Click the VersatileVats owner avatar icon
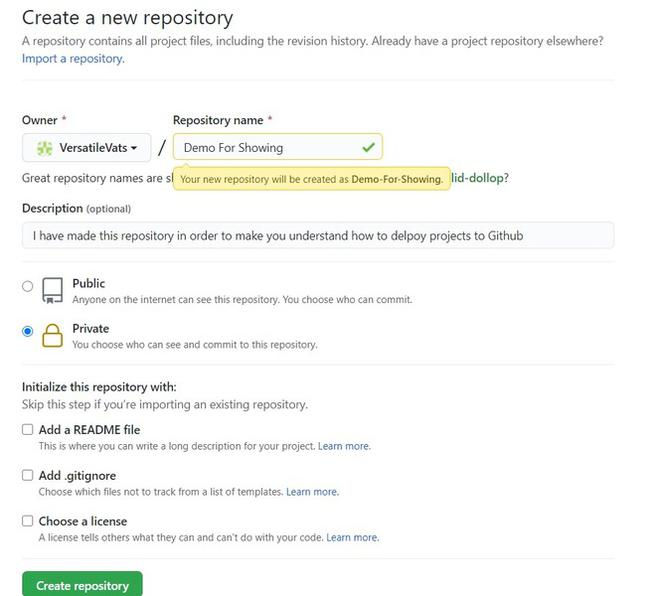The image size is (660, 596). [x=44, y=148]
